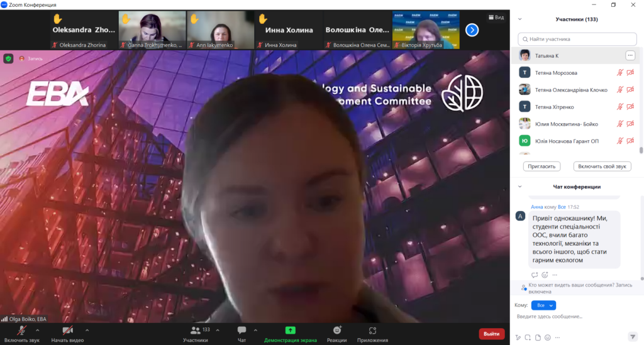Click the Включить свой звук button
This screenshot has height=345, width=644.
coord(602,166)
